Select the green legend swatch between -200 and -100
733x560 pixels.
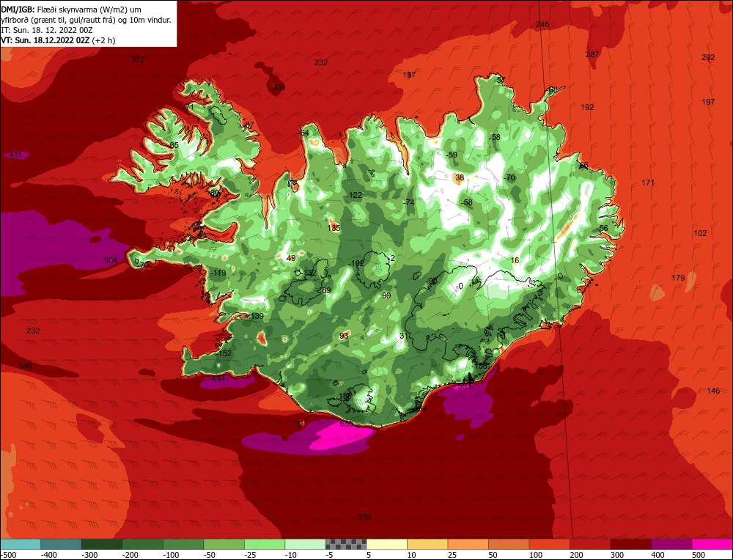(143, 544)
